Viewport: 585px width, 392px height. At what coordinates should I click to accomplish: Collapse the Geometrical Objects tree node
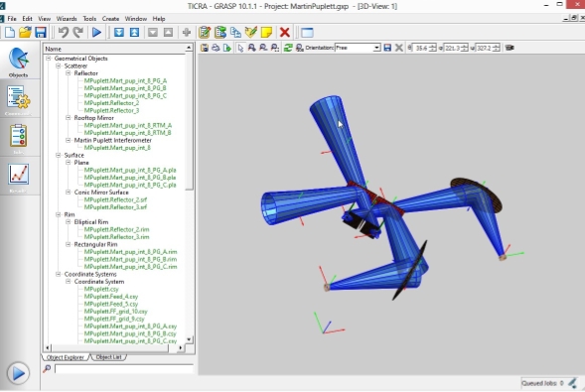tap(48, 59)
